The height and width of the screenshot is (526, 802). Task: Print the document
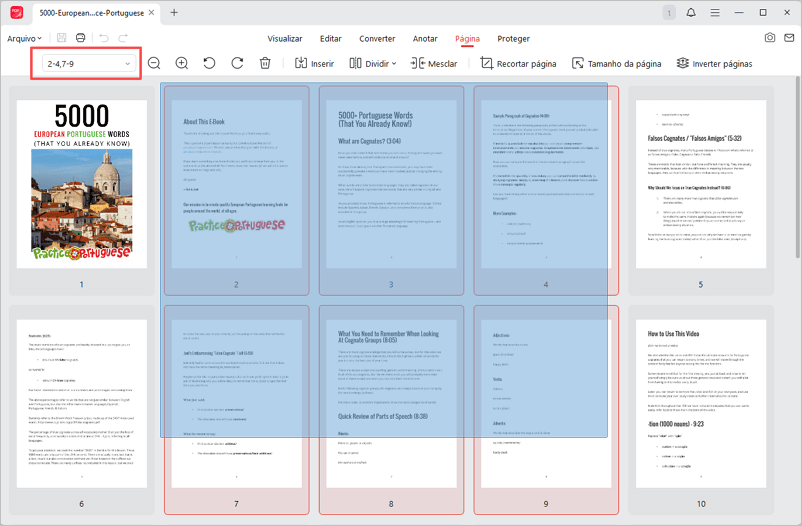click(x=80, y=38)
